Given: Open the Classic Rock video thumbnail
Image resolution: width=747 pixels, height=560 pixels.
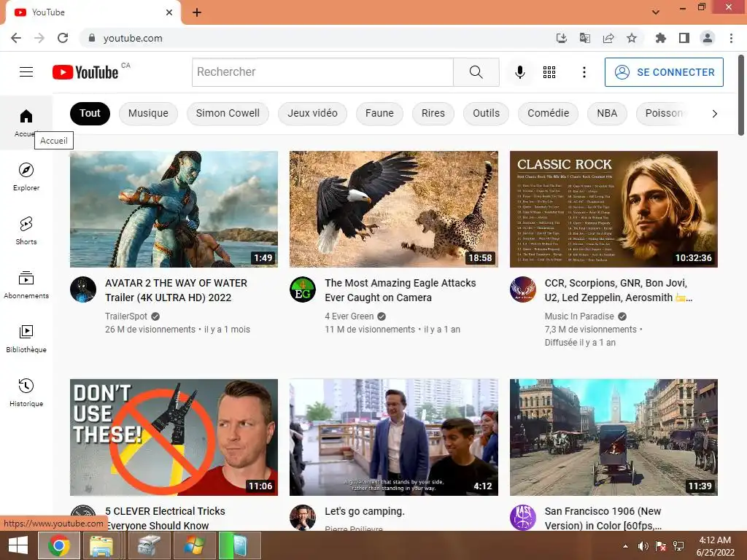Looking at the screenshot, I should click(614, 209).
